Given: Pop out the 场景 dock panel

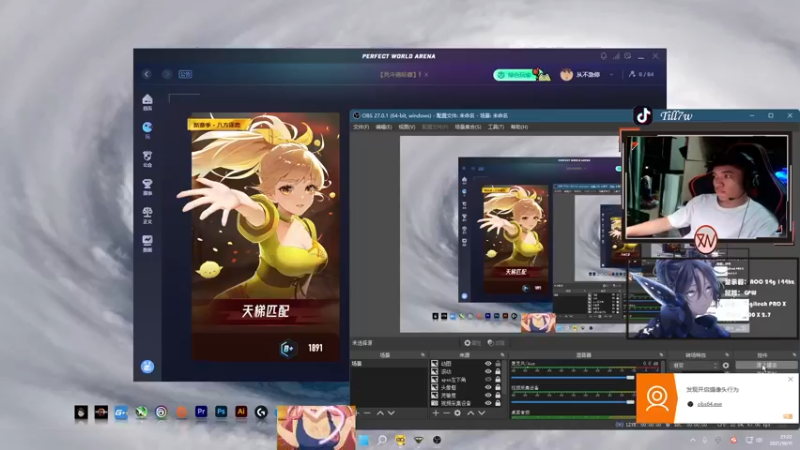Looking at the screenshot, I should (422, 355).
